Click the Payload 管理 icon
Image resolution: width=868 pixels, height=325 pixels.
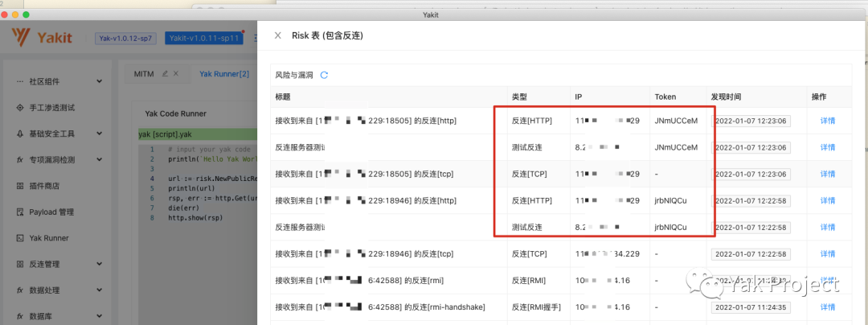(x=20, y=212)
